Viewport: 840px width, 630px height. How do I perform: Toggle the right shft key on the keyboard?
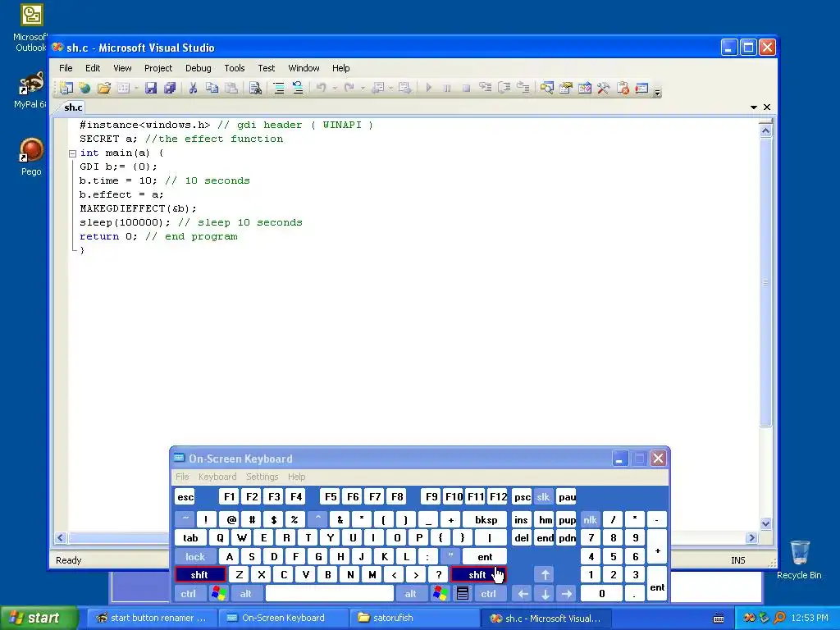(x=478, y=575)
